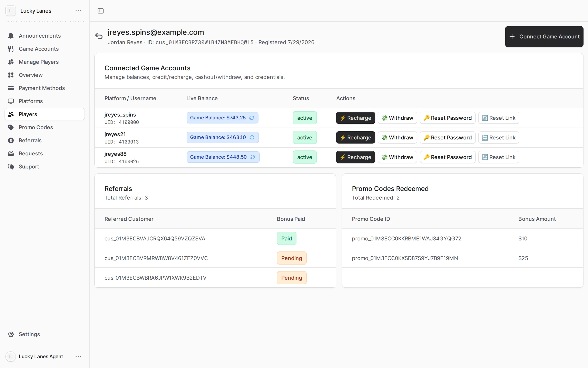Open Lucky Lanes Agent user menu
588x368 pixels.
78,357
